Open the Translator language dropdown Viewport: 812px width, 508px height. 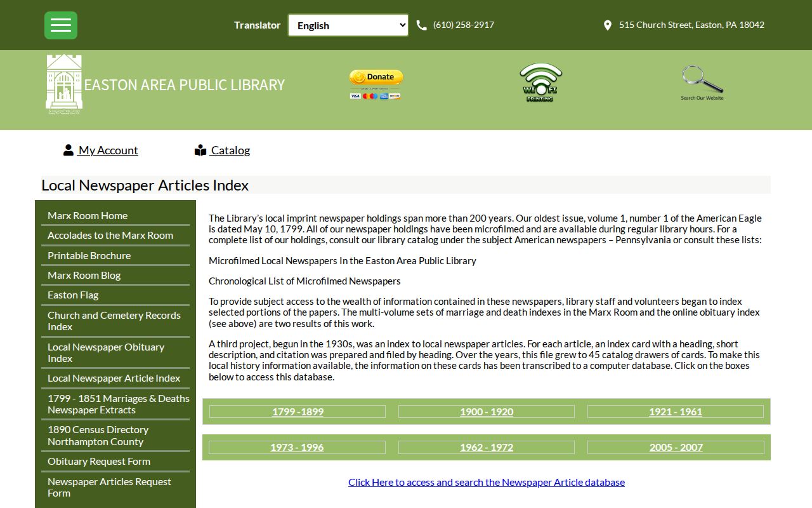[348, 25]
